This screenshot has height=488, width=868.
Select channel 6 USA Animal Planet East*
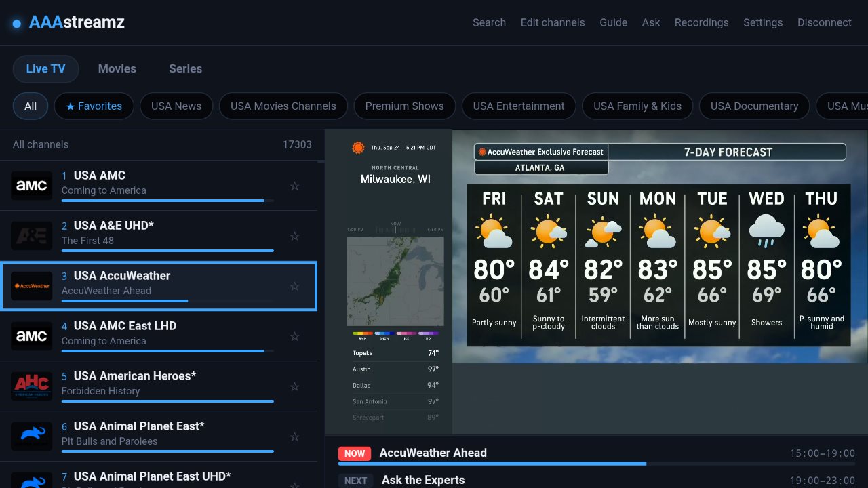coord(159,436)
